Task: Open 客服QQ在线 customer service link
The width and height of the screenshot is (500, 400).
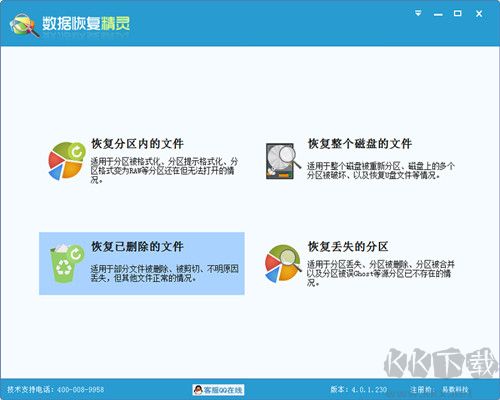Action: [x=218, y=390]
